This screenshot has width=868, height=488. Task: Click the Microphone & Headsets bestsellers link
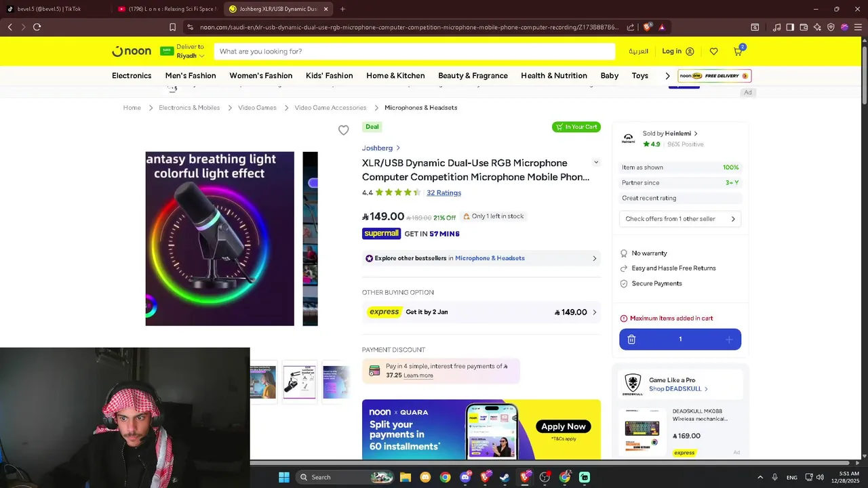point(490,258)
